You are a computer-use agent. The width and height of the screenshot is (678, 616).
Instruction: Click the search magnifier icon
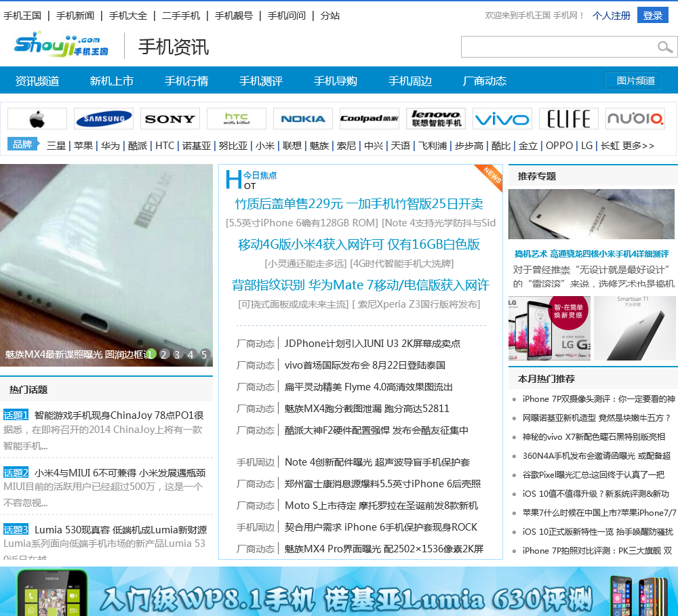[x=664, y=47]
